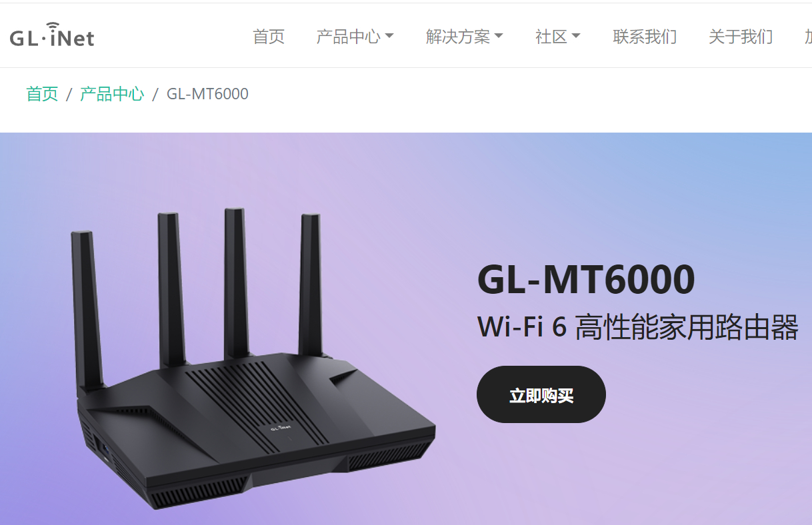This screenshot has height=525, width=812.
Task: Go to 首页 in top navigation bar
Action: coord(269,36)
